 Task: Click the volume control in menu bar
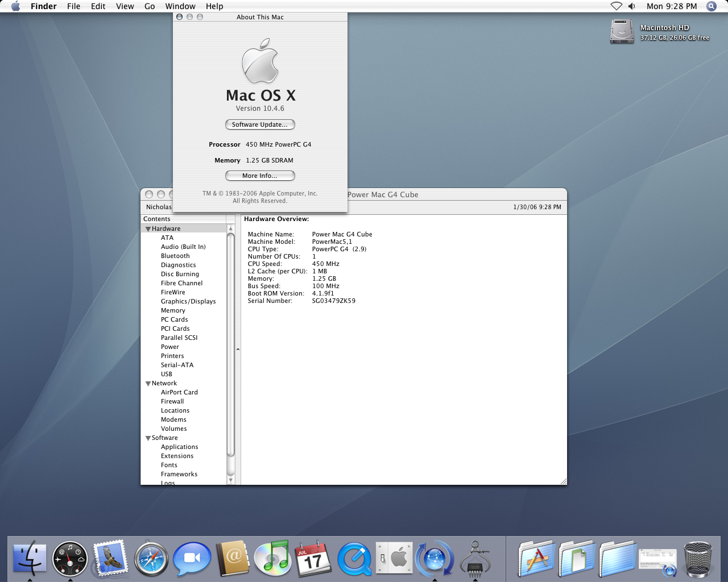632,6
